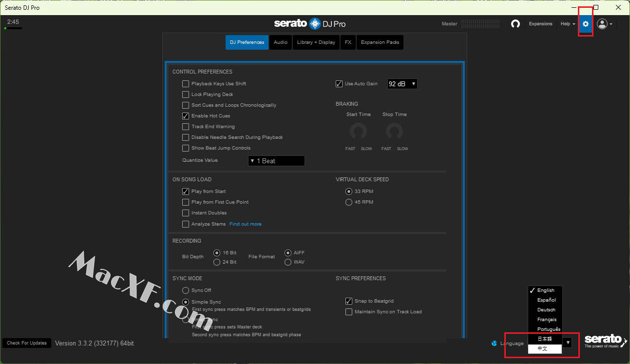Open the user profile avatar menu

605,24
